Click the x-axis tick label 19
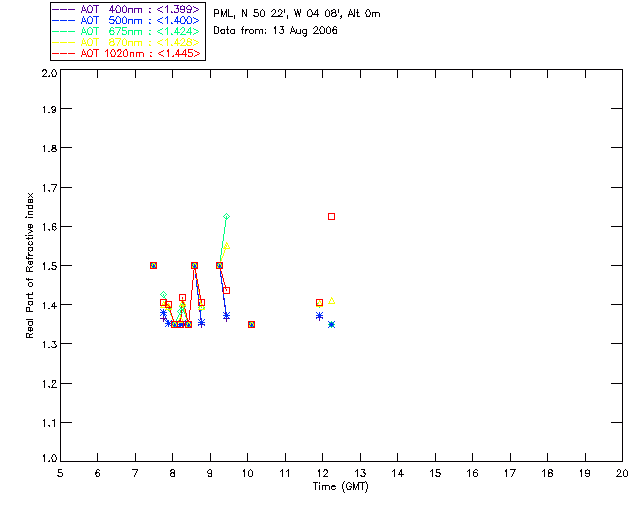 (585, 474)
